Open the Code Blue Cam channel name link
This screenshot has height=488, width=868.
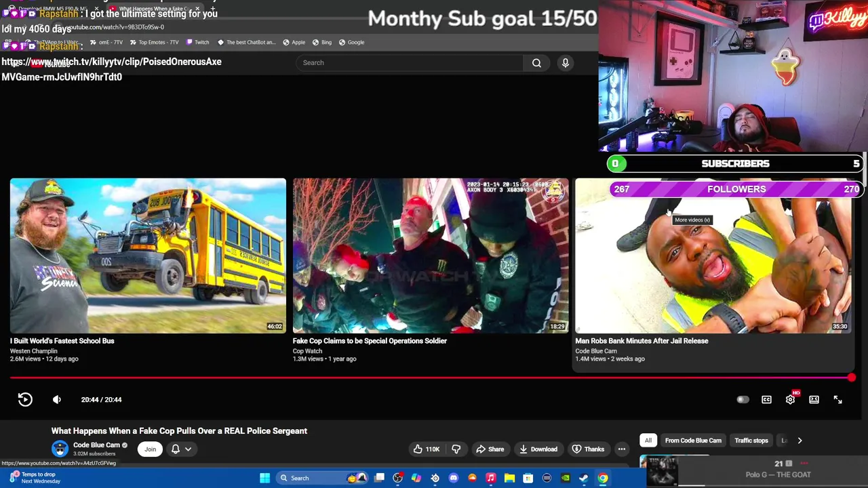(x=96, y=445)
